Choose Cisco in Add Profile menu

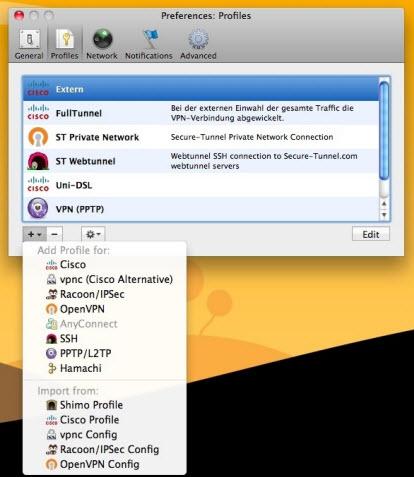pyautogui.click(x=104, y=265)
